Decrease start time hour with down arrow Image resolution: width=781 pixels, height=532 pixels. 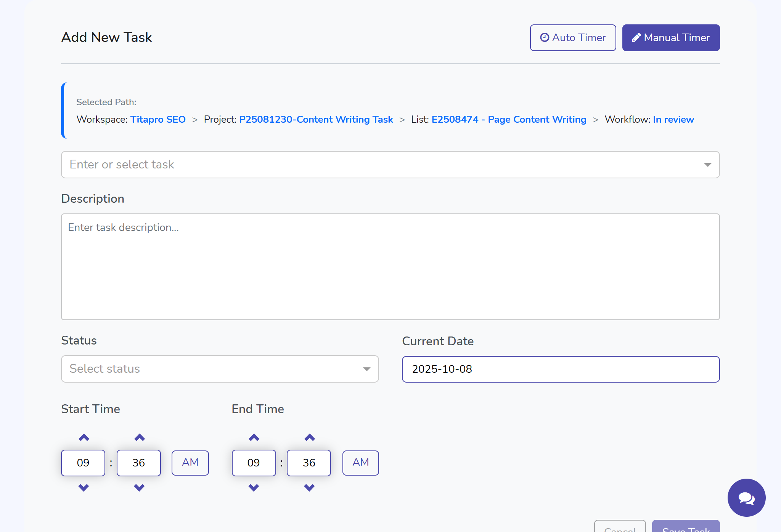point(84,487)
